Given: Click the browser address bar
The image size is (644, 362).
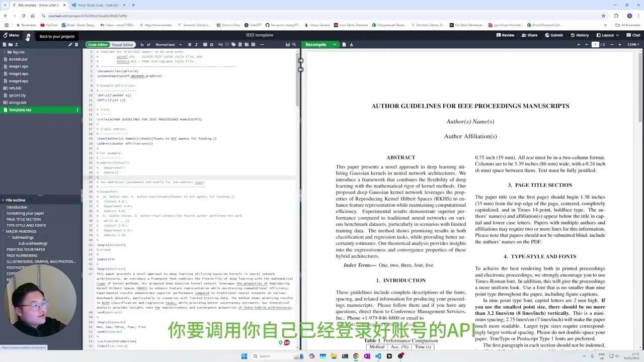Looking at the screenshot, I should pos(322,16).
